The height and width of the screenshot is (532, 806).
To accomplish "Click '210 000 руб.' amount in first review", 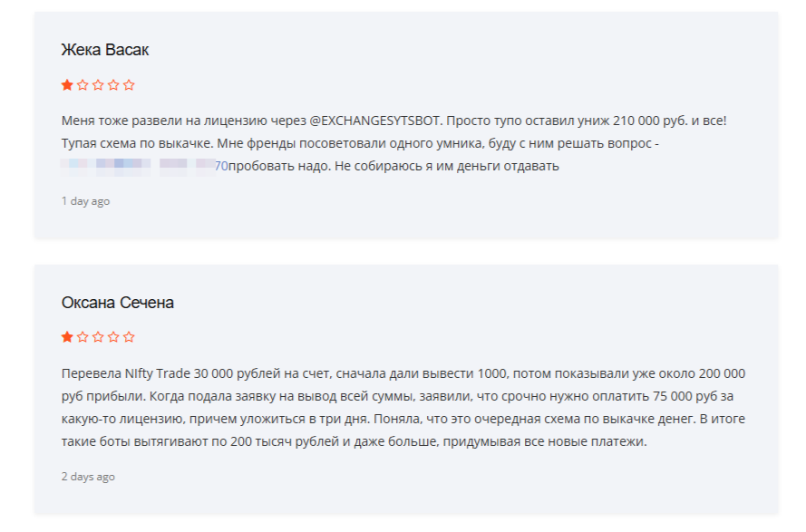I will point(646,121).
